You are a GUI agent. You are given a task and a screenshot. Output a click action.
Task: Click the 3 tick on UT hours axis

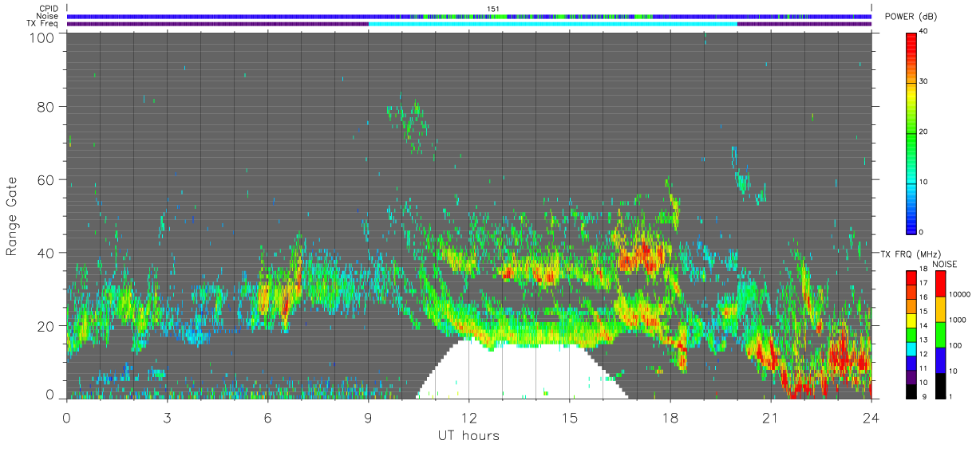[x=167, y=417]
